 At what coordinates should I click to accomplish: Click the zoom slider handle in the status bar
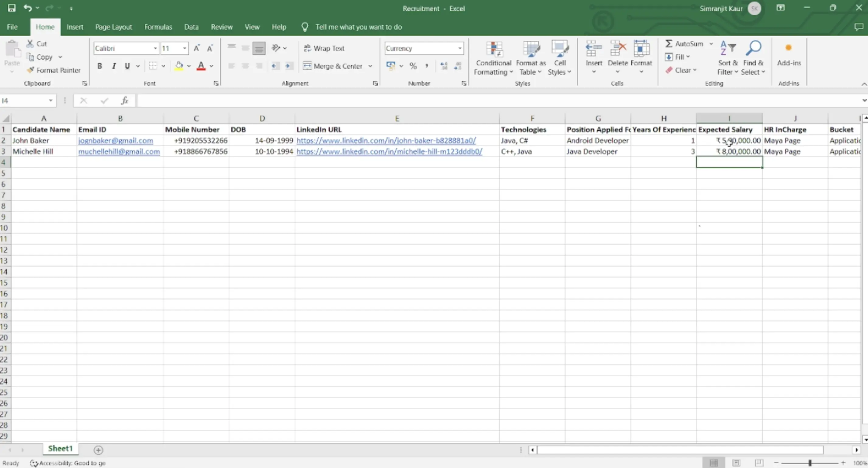click(810, 463)
